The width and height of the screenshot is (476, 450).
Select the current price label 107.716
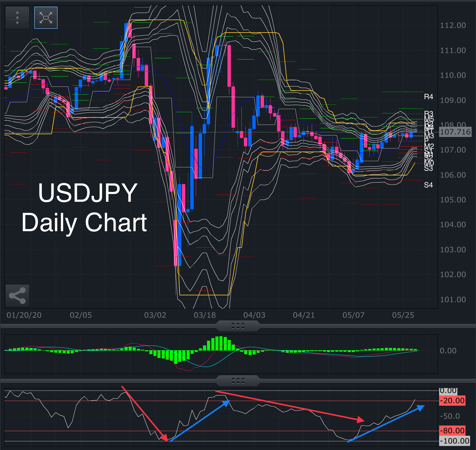pyautogui.click(x=455, y=132)
